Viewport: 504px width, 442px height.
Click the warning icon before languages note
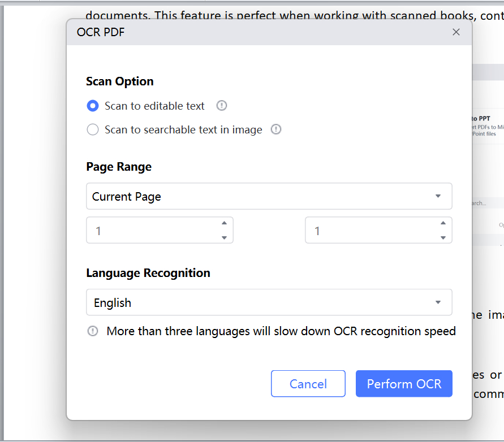pos(93,331)
